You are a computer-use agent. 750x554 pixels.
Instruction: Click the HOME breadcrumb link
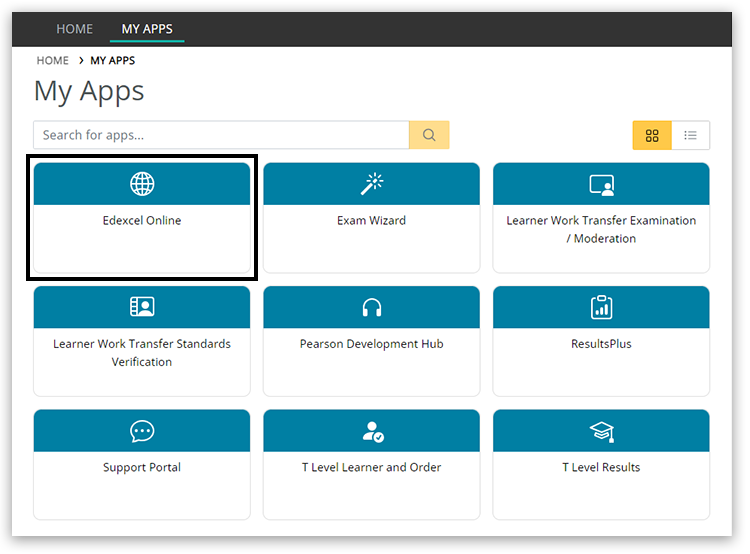pos(53,61)
